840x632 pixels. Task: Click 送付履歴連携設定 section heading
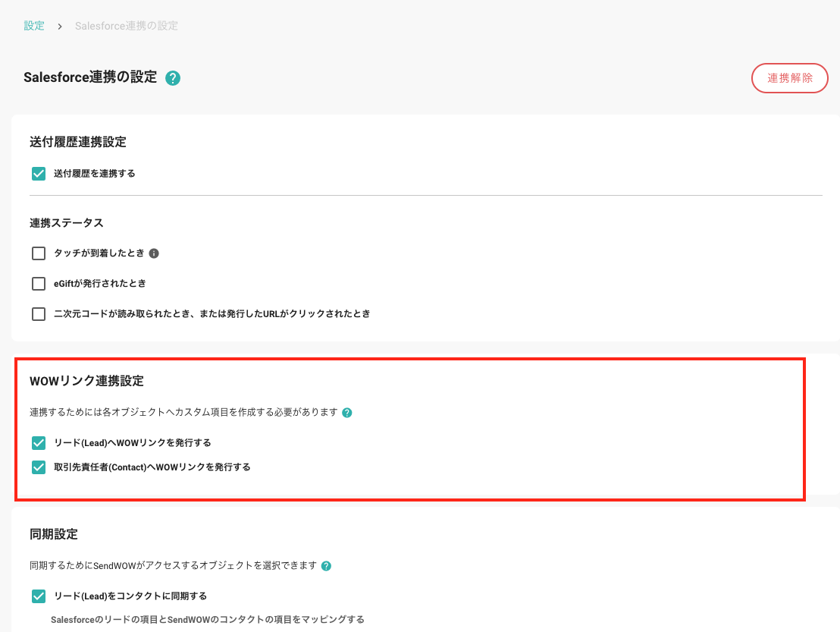coord(78,142)
